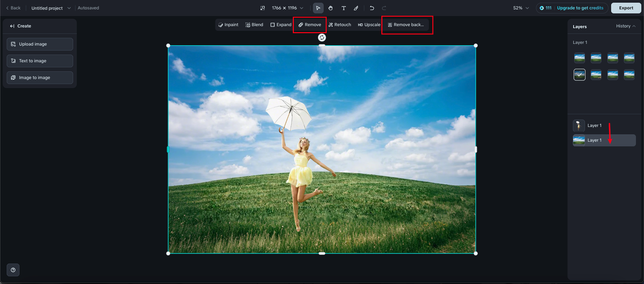The image size is (644, 284).
Task: Activate the Expand tool
Action: click(x=281, y=25)
